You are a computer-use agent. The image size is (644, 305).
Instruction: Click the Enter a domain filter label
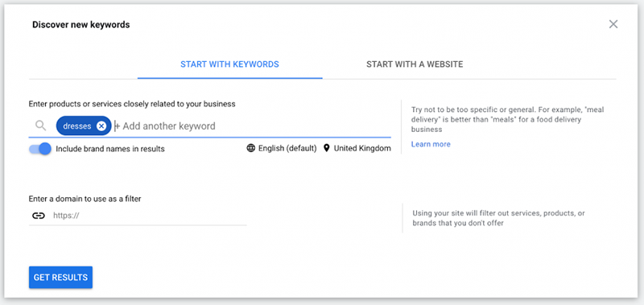pyautogui.click(x=85, y=199)
